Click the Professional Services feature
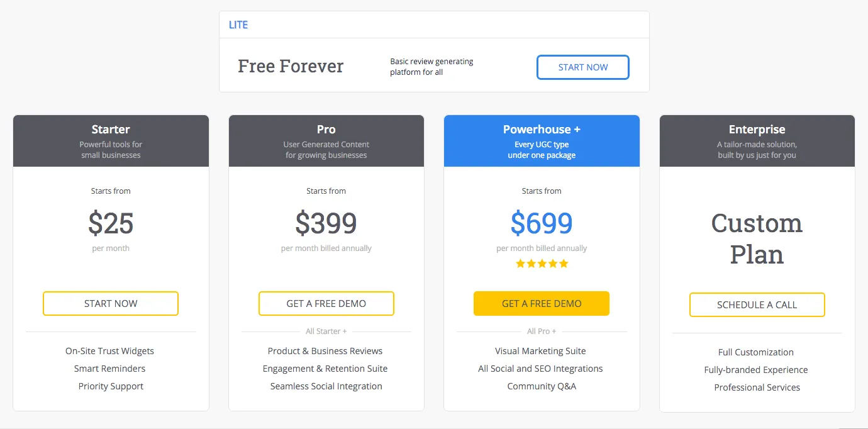 tap(757, 387)
